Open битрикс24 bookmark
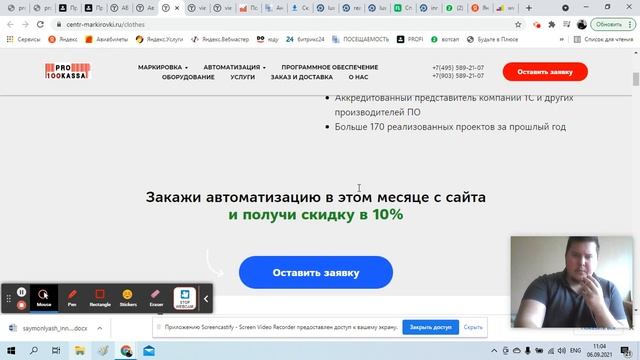 tap(305, 39)
